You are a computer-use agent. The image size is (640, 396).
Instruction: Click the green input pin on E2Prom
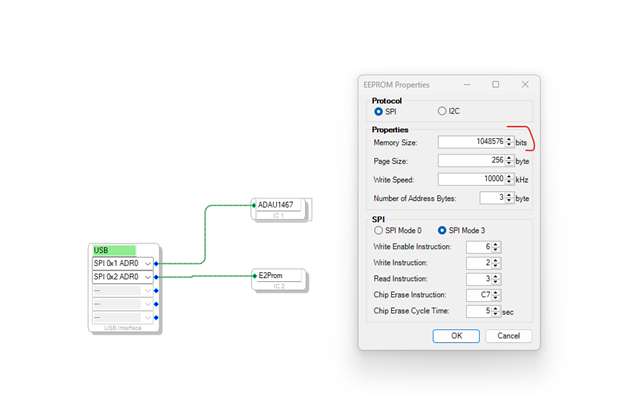pos(254,276)
